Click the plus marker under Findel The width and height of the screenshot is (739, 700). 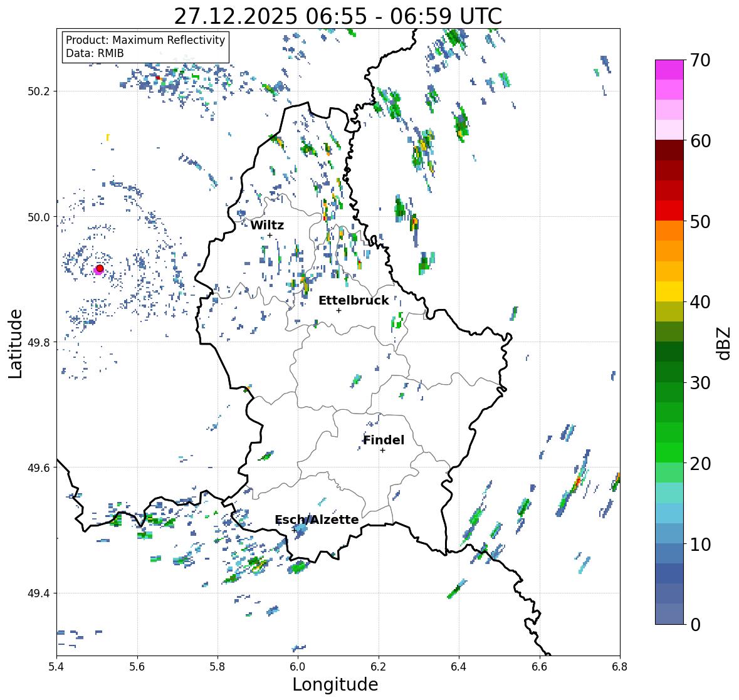tap(383, 451)
